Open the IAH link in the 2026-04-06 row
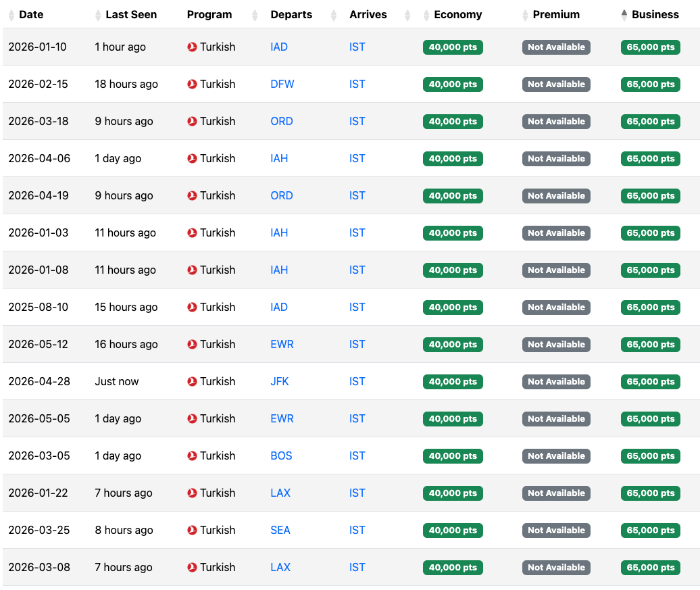 (279, 158)
